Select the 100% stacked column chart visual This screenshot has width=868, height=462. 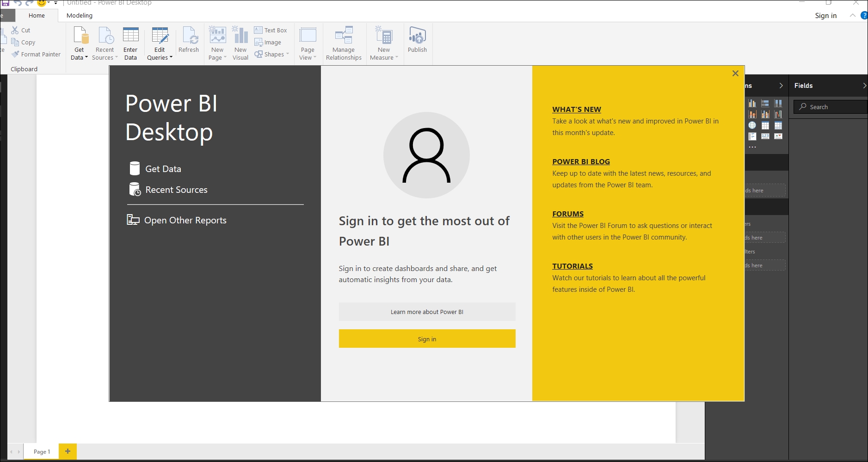778,103
